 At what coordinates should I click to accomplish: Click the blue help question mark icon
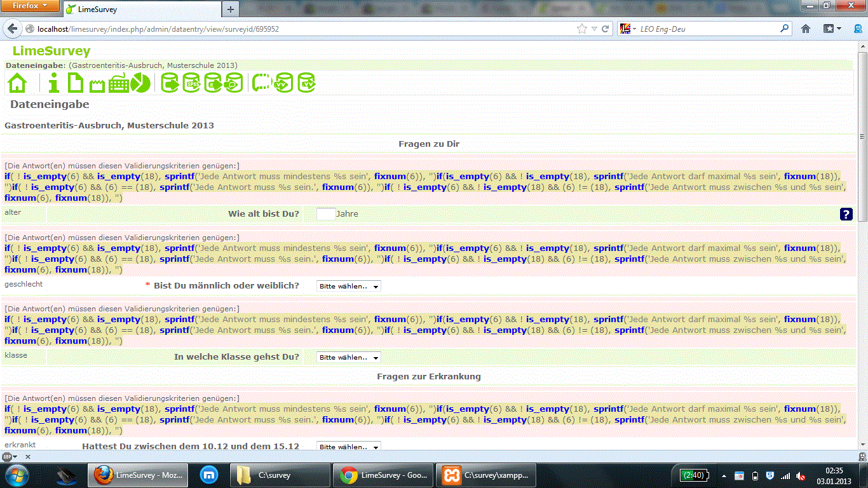click(x=846, y=214)
